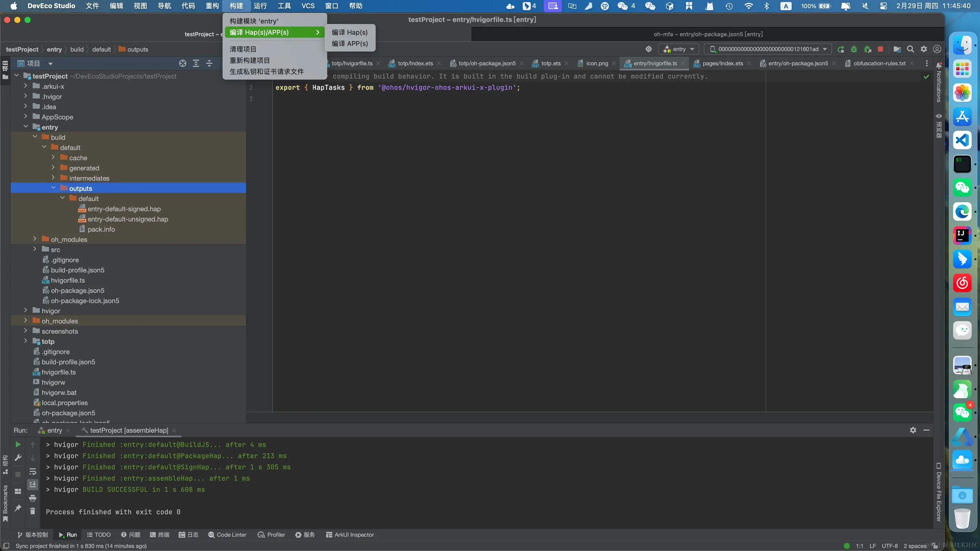The width and height of the screenshot is (980, 551).
Task: Show more editor tabs via three dots
Action: coord(927,63)
